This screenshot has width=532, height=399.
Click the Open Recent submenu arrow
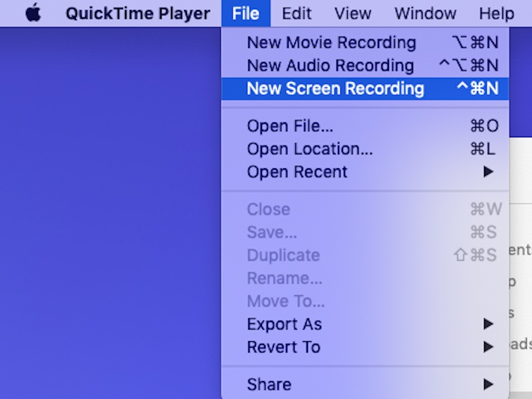(x=489, y=172)
